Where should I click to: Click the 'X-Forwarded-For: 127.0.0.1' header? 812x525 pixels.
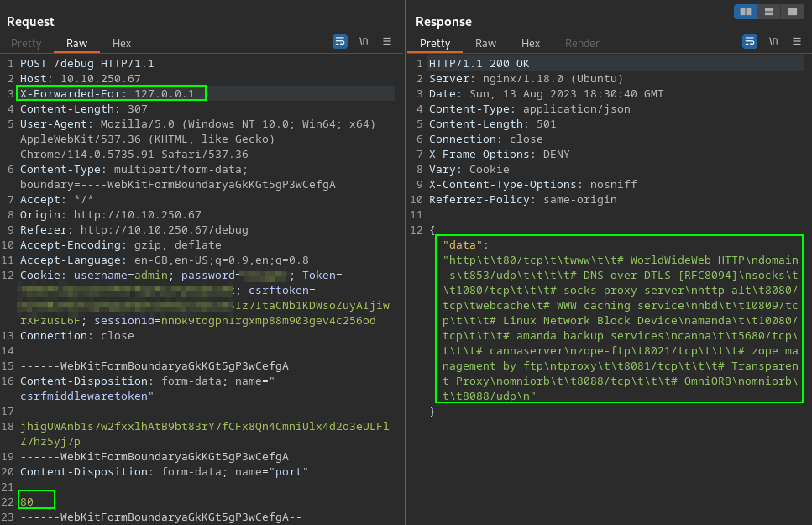tap(107, 94)
